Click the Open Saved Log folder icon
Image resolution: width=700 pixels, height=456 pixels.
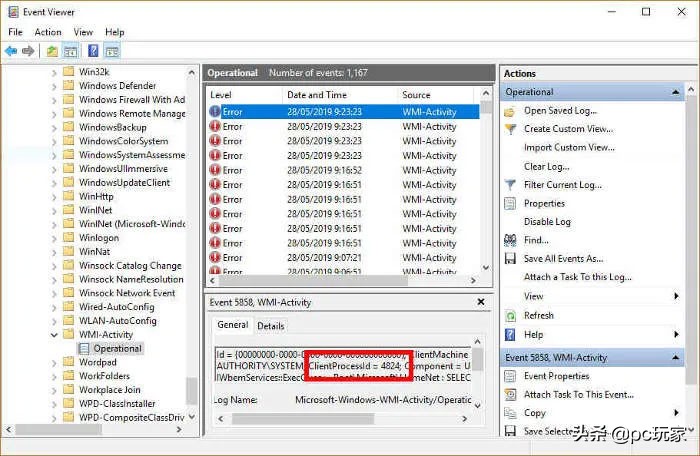[511, 111]
